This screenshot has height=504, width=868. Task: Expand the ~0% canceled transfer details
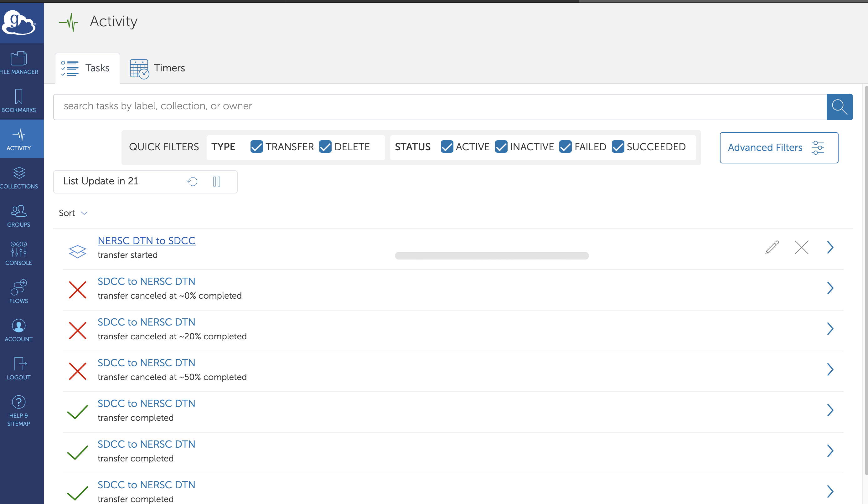tap(830, 288)
